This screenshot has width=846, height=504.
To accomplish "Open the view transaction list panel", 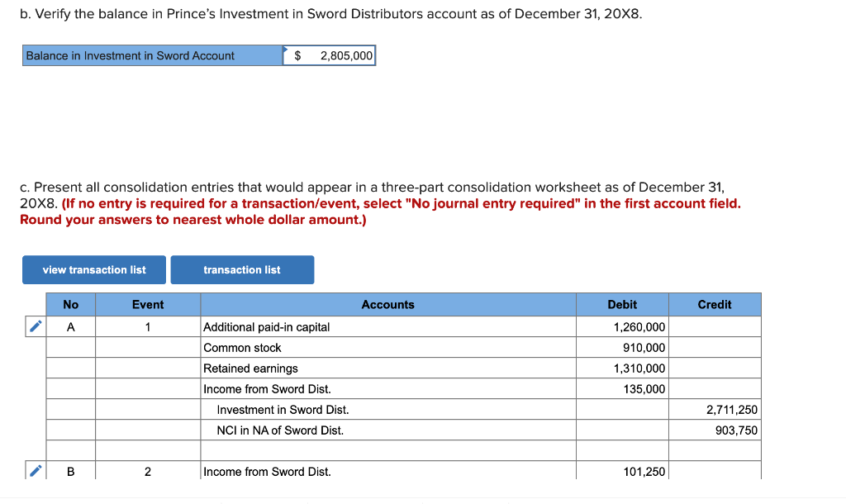I will point(93,269).
